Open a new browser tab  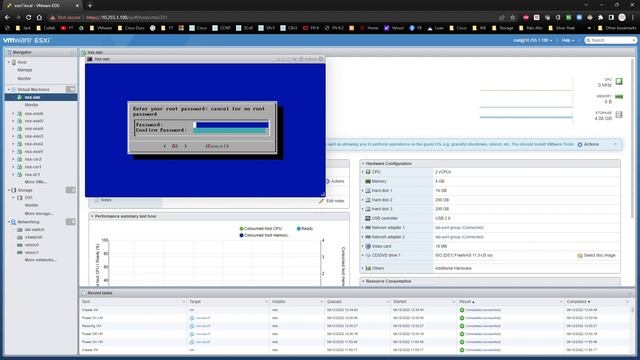coord(90,5)
